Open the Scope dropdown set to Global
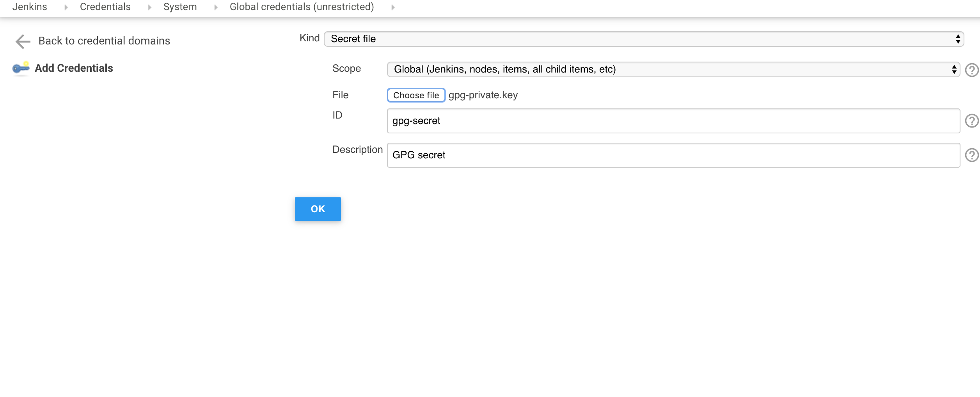 (673, 69)
